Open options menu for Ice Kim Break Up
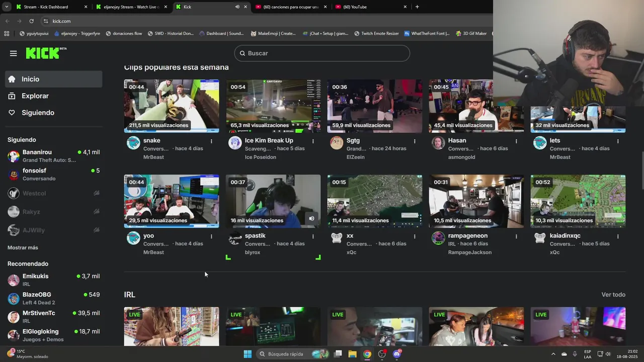Viewport: 644px width, 362px height. (x=313, y=141)
